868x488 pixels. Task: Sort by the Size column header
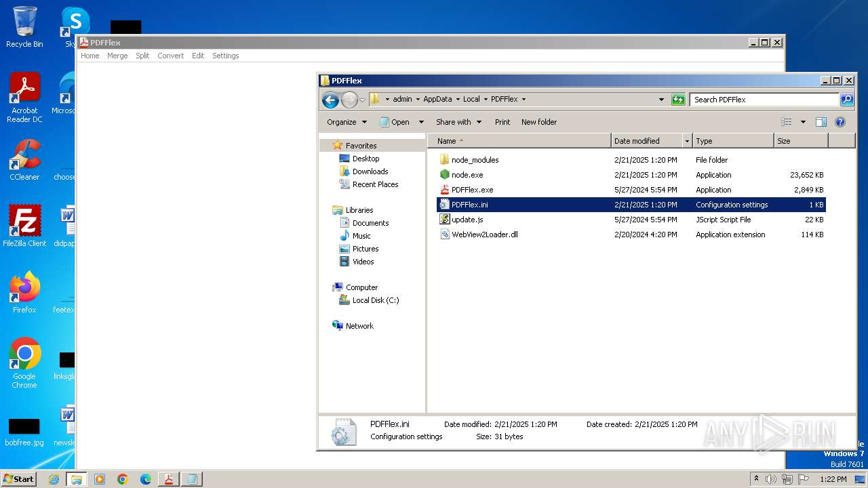[x=801, y=141]
